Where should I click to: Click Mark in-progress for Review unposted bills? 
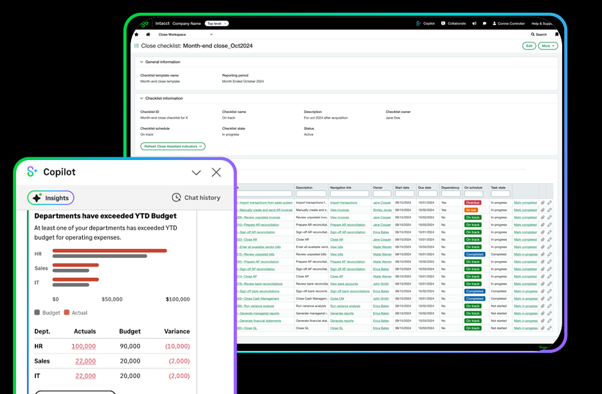(x=525, y=254)
